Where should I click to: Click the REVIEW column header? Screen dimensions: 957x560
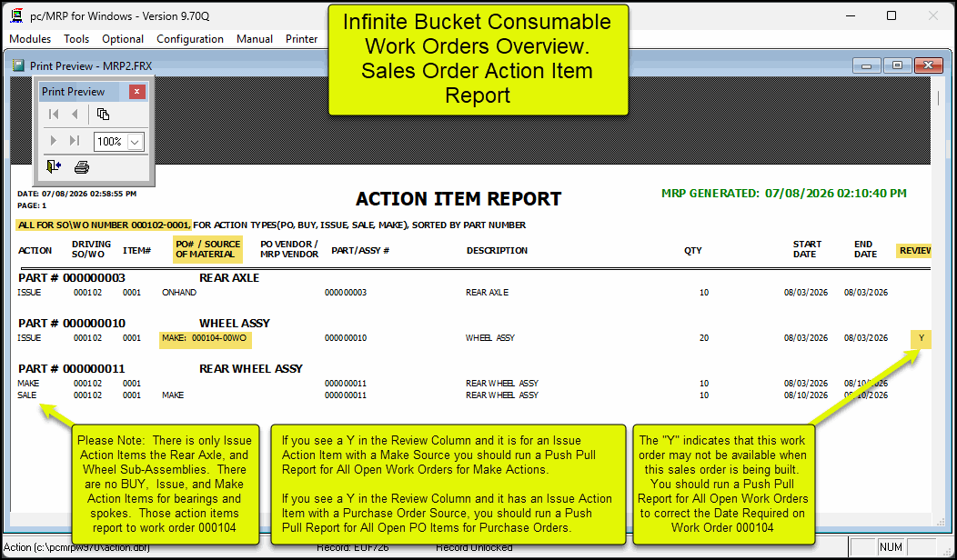(913, 250)
